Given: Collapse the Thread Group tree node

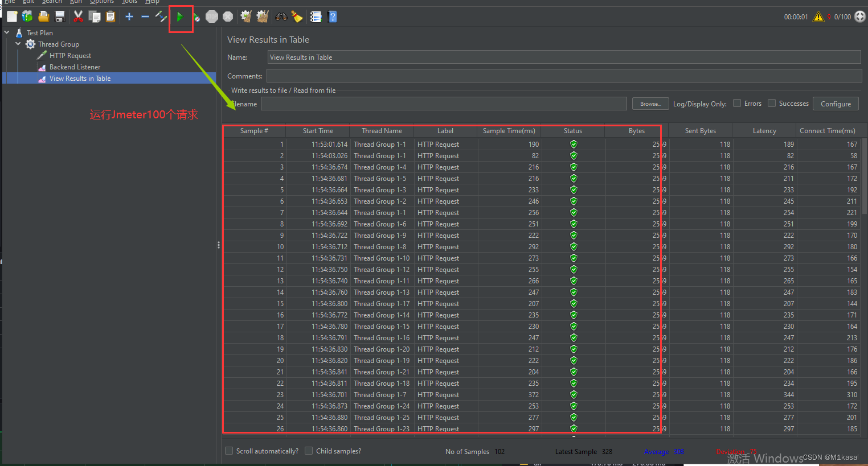Looking at the screenshot, I should (x=18, y=44).
